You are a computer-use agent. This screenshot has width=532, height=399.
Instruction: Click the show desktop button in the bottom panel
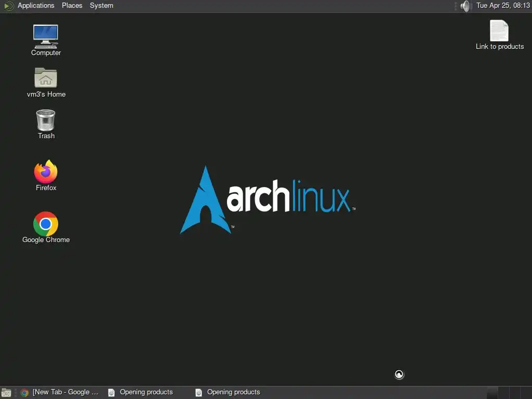pyautogui.click(x=6, y=393)
